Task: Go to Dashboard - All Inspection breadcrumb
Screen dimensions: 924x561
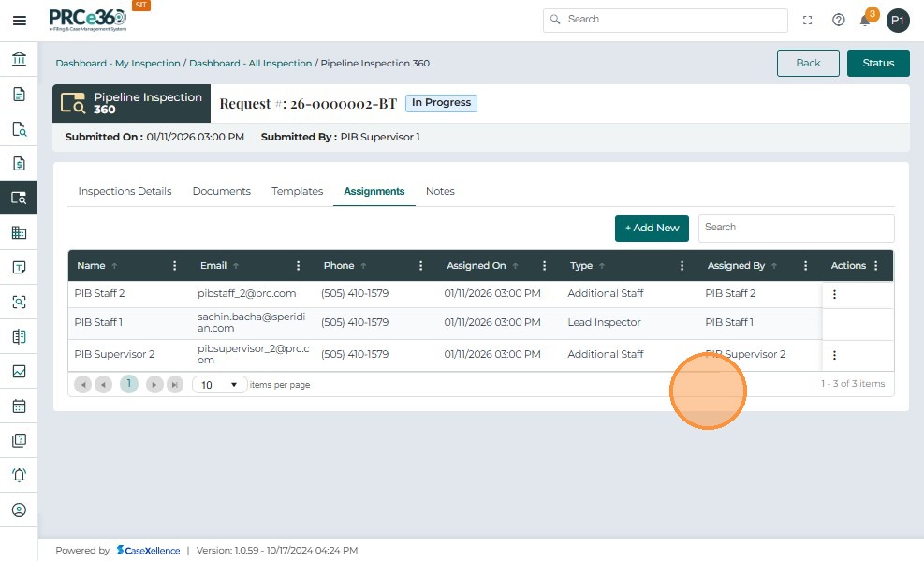Action: (250, 64)
